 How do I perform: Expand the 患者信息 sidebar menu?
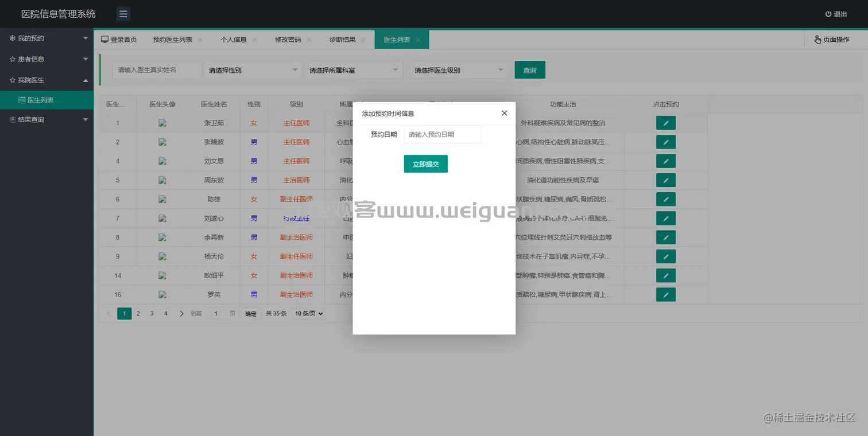pyautogui.click(x=46, y=59)
